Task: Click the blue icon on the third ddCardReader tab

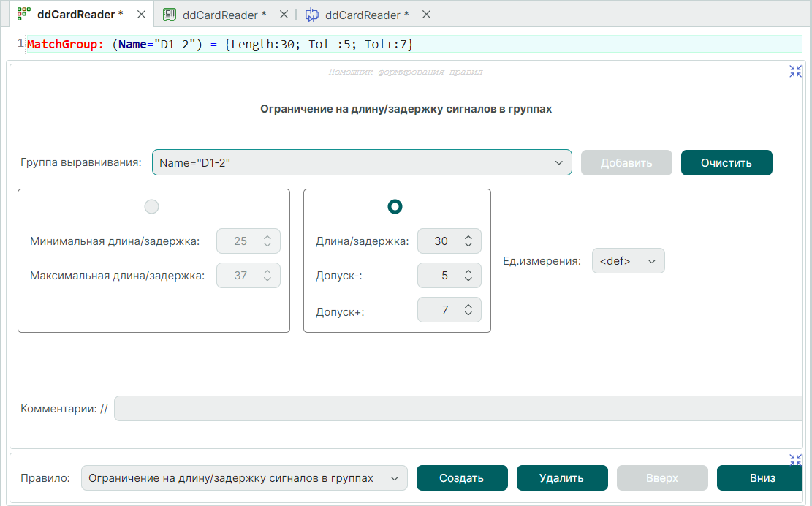Action: coord(312,15)
